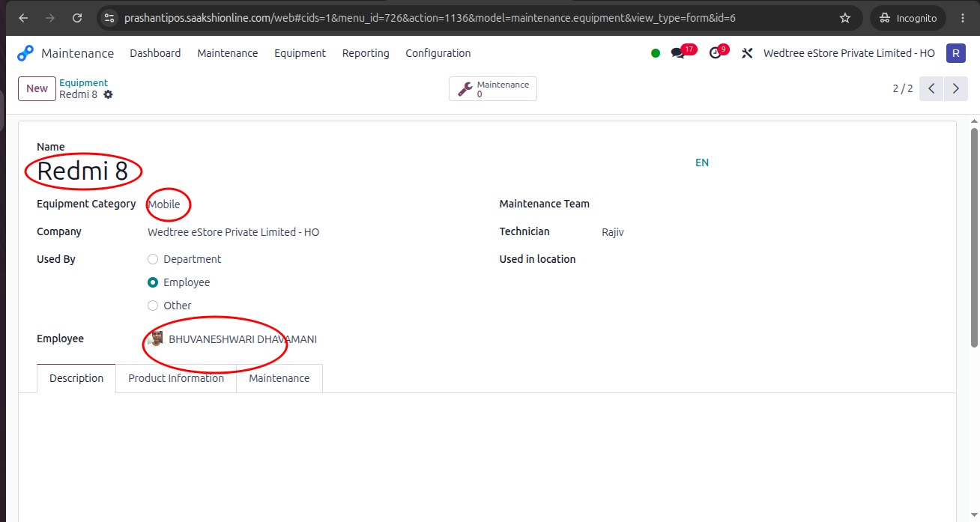
Task: Bookmark this page with the star icon
Action: [845, 18]
